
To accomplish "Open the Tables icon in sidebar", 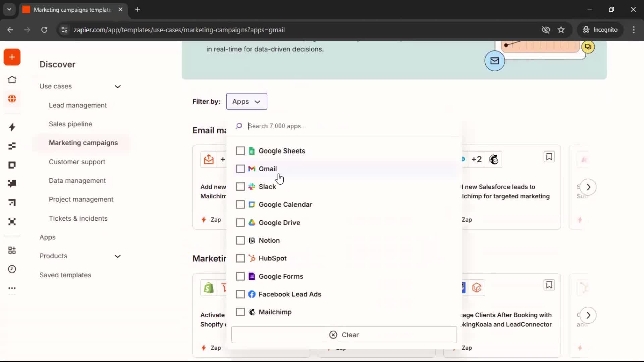I will click(x=12, y=146).
